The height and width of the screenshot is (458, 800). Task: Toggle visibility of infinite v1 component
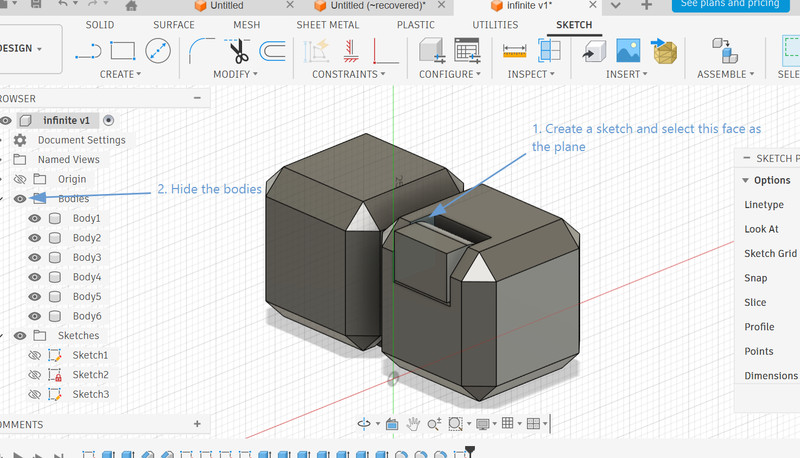point(6,120)
